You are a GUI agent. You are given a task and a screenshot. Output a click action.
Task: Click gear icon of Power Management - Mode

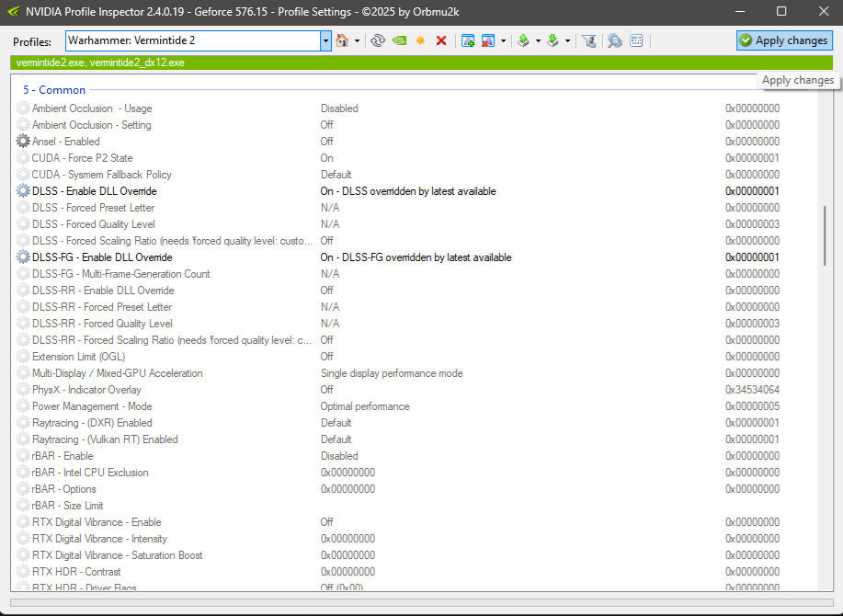coord(23,406)
